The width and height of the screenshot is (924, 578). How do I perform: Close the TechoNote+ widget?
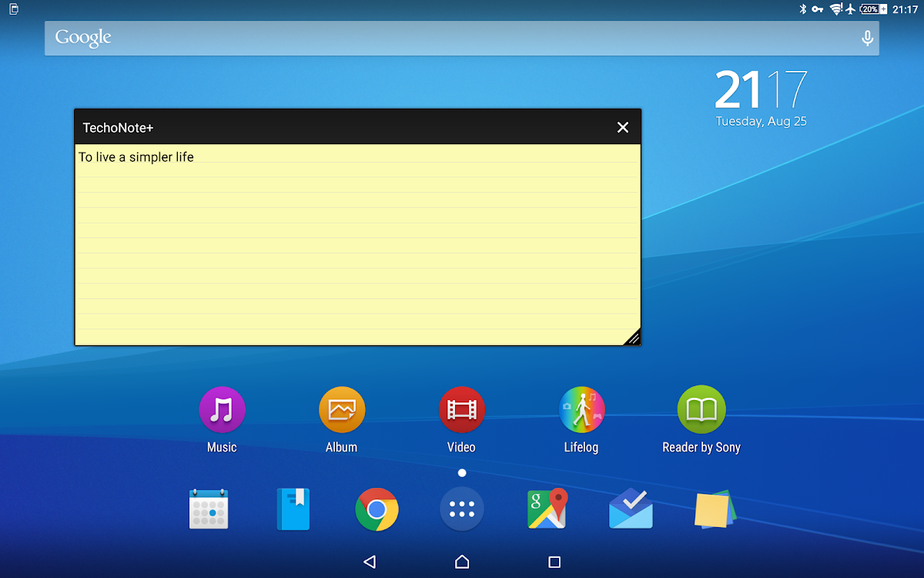point(623,127)
